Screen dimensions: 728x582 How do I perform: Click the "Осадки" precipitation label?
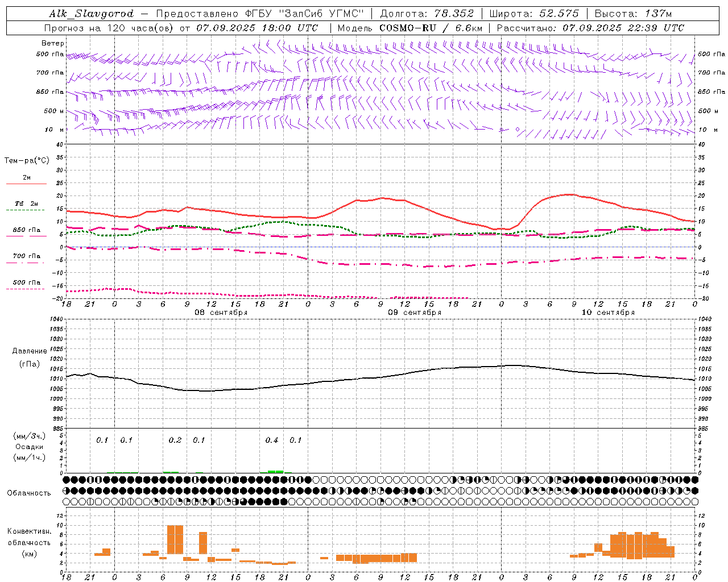[30, 447]
